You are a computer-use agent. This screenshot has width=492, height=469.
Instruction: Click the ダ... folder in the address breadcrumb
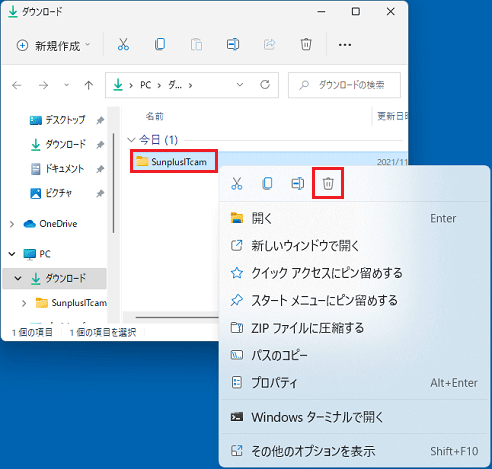[x=175, y=85]
